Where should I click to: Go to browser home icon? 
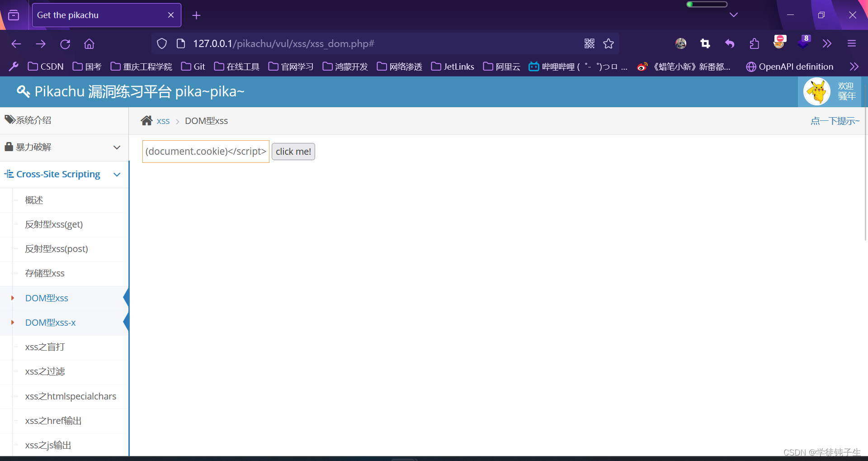(89, 44)
